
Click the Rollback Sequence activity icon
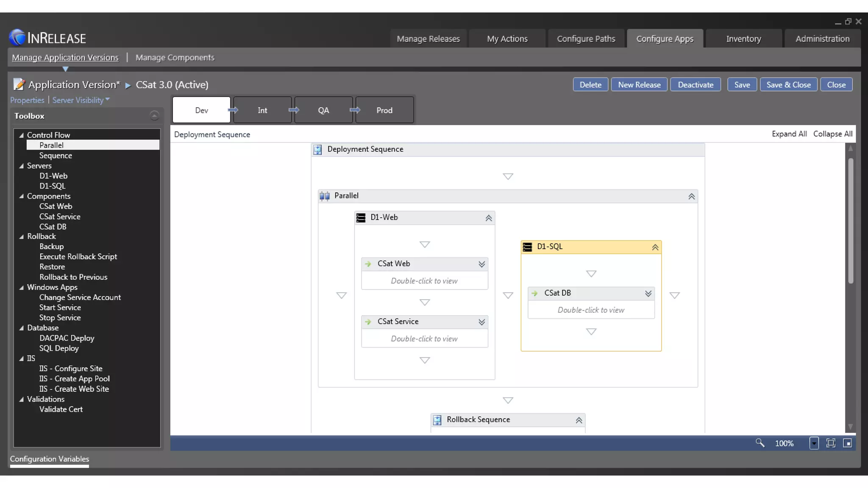click(x=437, y=420)
